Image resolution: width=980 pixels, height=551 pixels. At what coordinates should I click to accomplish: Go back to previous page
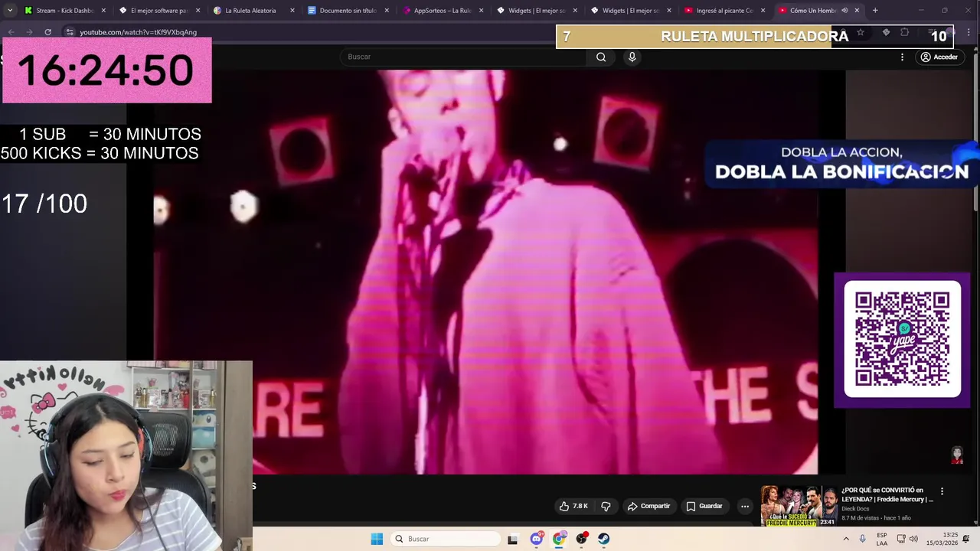pyautogui.click(x=11, y=32)
